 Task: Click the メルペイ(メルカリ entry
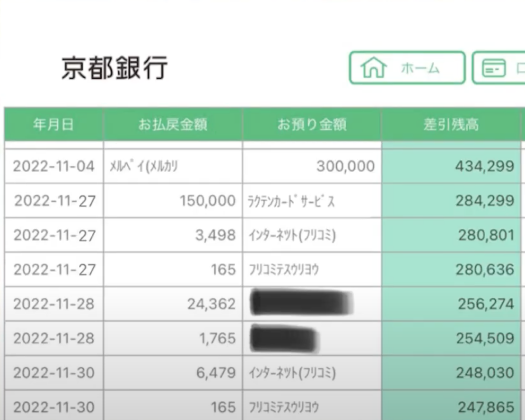(x=144, y=166)
